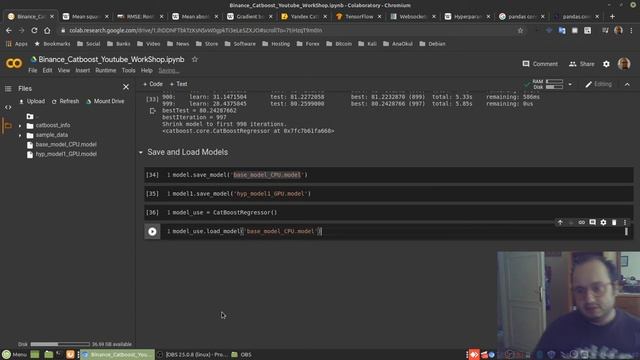Go up to parent folder

pyautogui.click(x=30, y=116)
